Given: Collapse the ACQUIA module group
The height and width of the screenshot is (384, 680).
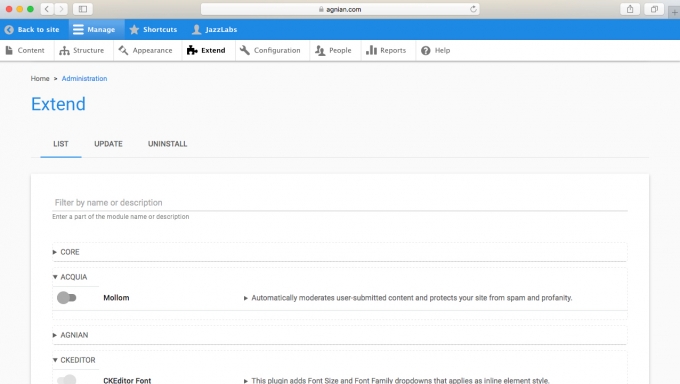Looking at the screenshot, I should click(x=70, y=277).
